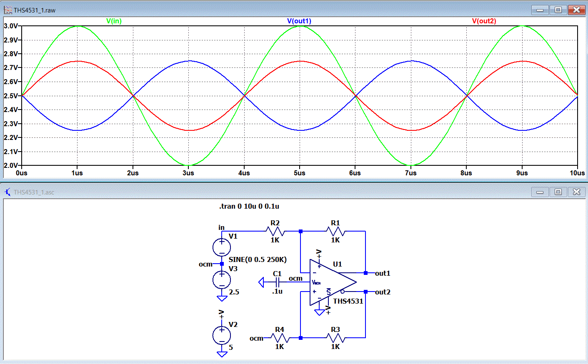This screenshot has width=588, height=364.
Task: Click the out2 output junction node
Action: coord(365,292)
